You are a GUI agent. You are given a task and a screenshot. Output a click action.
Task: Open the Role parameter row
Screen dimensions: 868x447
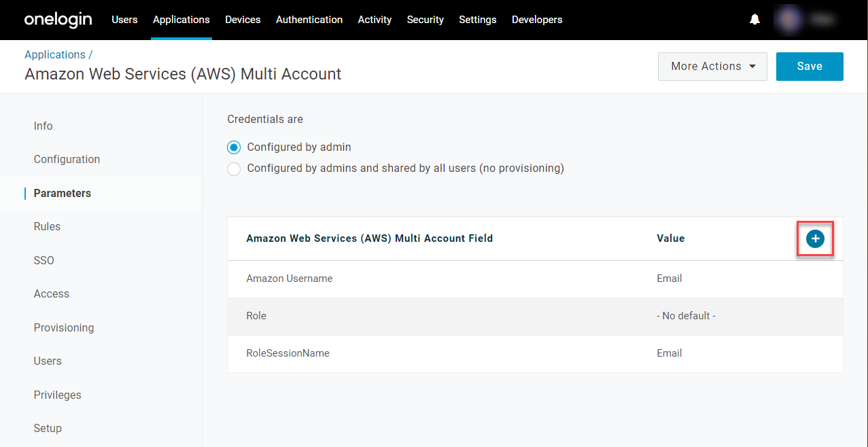click(535, 317)
